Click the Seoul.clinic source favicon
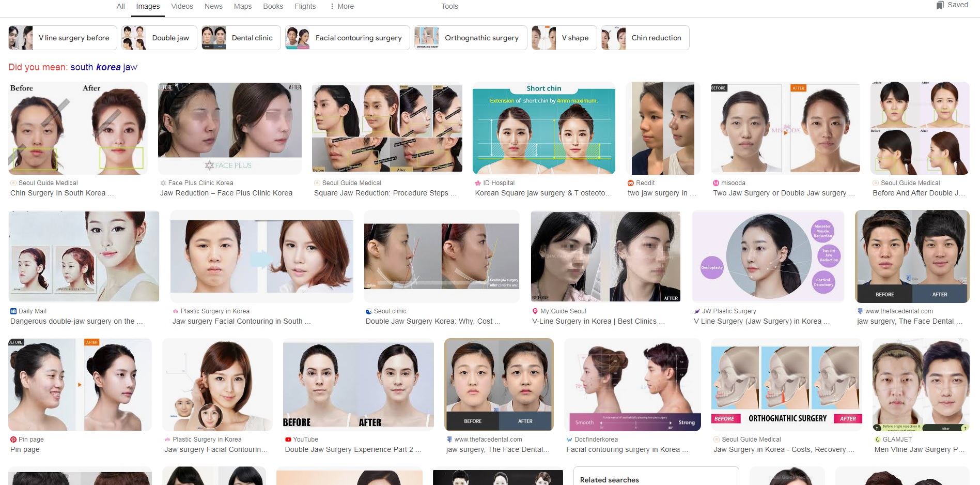Image resolution: width=980 pixels, height=485 pixels. point(369,311)
